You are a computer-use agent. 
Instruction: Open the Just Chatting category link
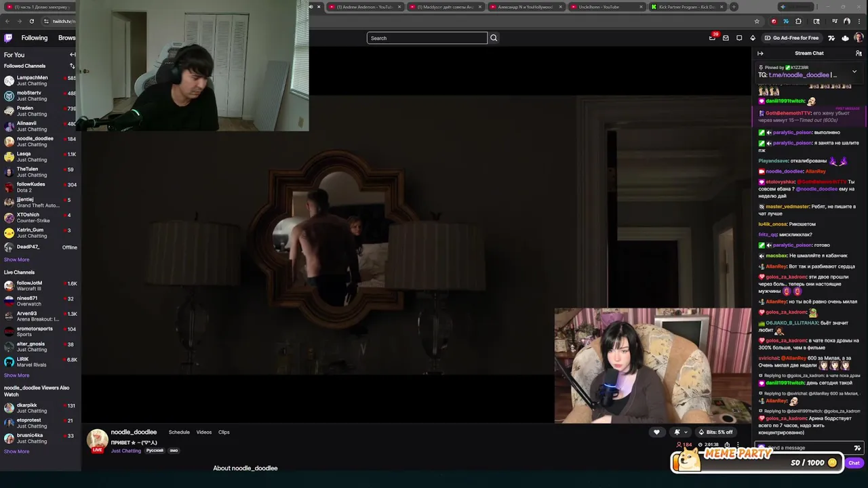click(126, 451)
